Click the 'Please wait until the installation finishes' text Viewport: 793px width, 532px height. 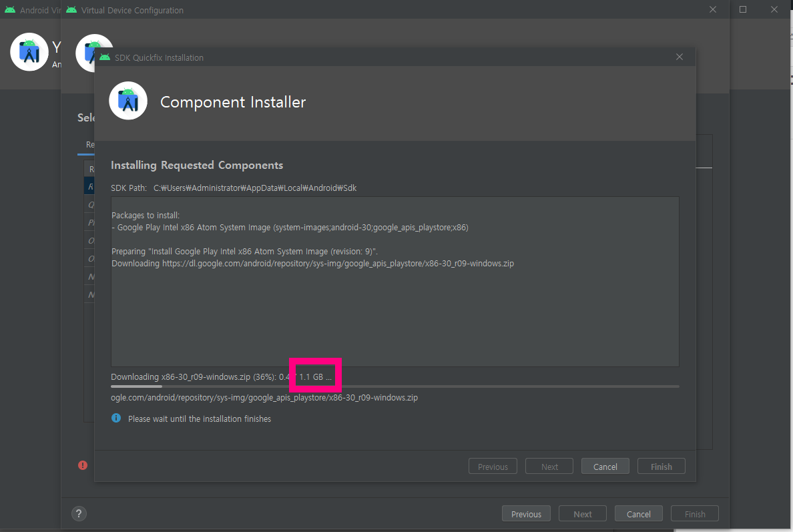point(200,419)
